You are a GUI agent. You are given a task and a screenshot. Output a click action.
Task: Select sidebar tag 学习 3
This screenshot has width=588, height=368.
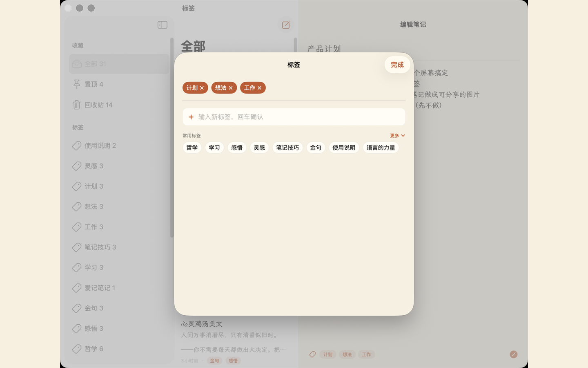coord(119,267)
